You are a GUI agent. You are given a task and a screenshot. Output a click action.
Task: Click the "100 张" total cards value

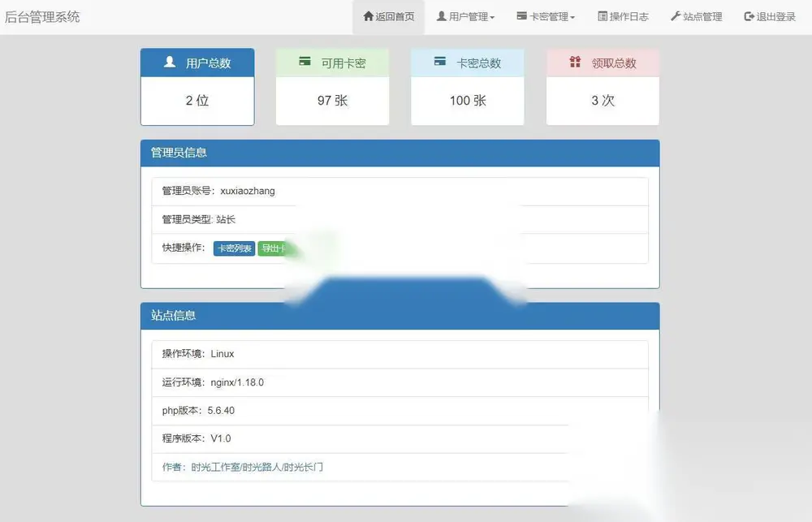[468, 101]
